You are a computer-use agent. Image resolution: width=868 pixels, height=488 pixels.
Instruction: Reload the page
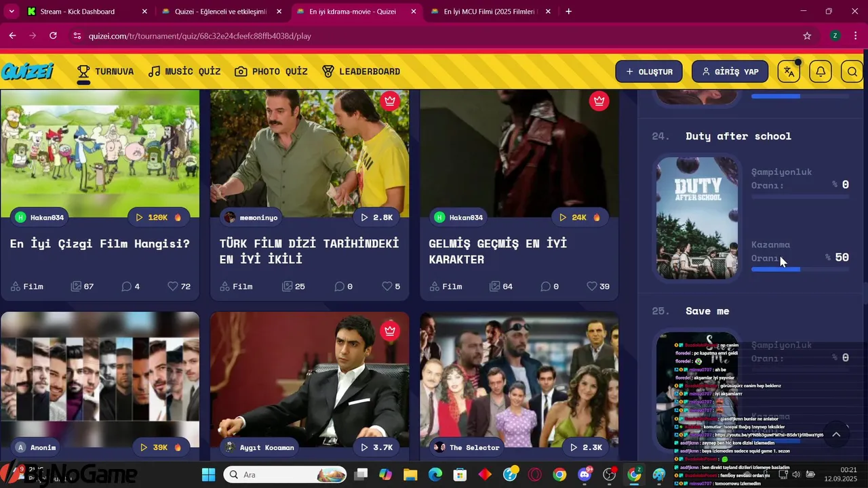pos(53,35)
